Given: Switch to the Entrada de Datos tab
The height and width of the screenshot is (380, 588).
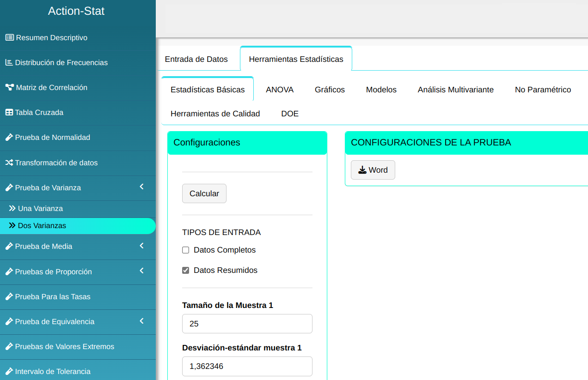Looking at the screenshot, I should (x=196, y=59).
